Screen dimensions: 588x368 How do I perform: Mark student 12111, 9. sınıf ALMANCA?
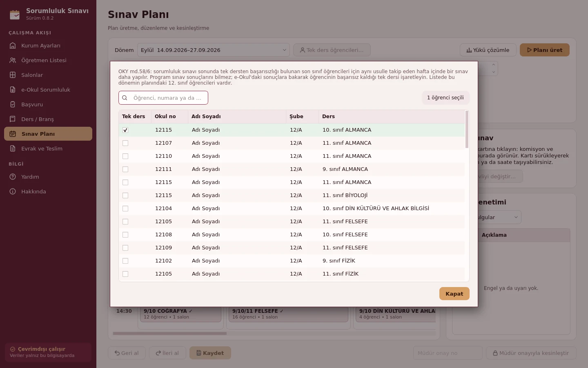tap(125, 169)
